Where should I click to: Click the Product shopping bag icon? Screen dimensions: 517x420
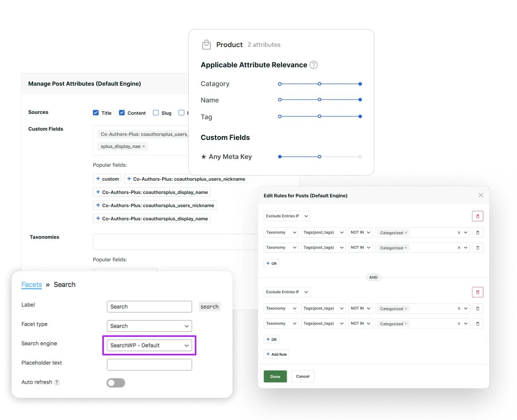tap(206, 44)
